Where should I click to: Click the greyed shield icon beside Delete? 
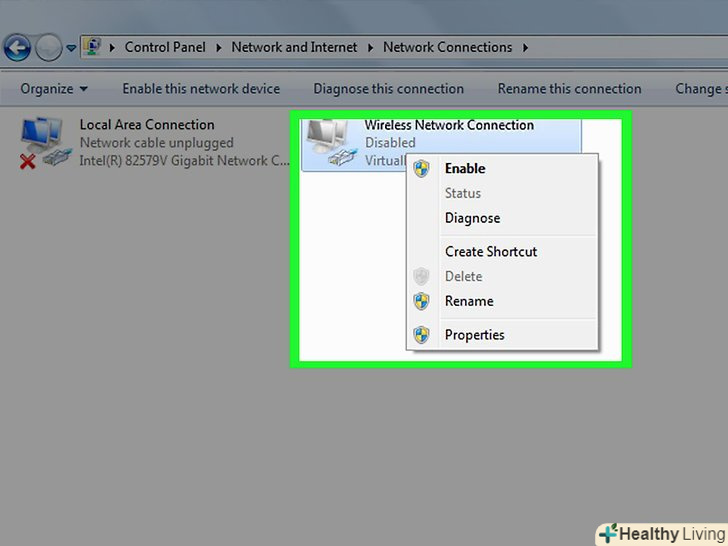pyautogui.click(x=421, y=276)
